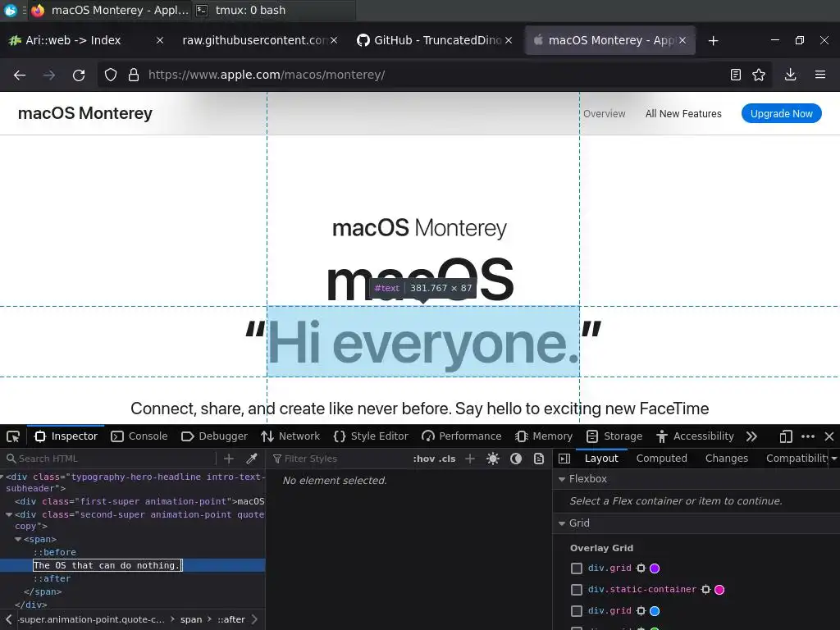Screen dimensions: 840x630
Task: Add a new style rule
Action: tap(470, 459)
